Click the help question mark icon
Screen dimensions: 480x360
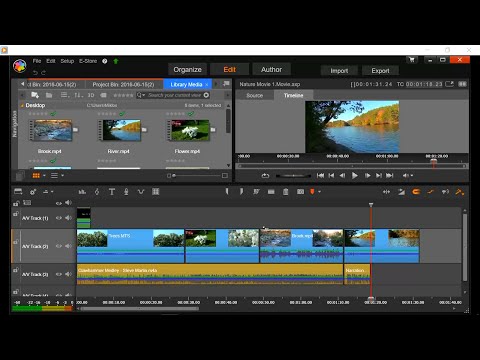click(x=105, y=61)
